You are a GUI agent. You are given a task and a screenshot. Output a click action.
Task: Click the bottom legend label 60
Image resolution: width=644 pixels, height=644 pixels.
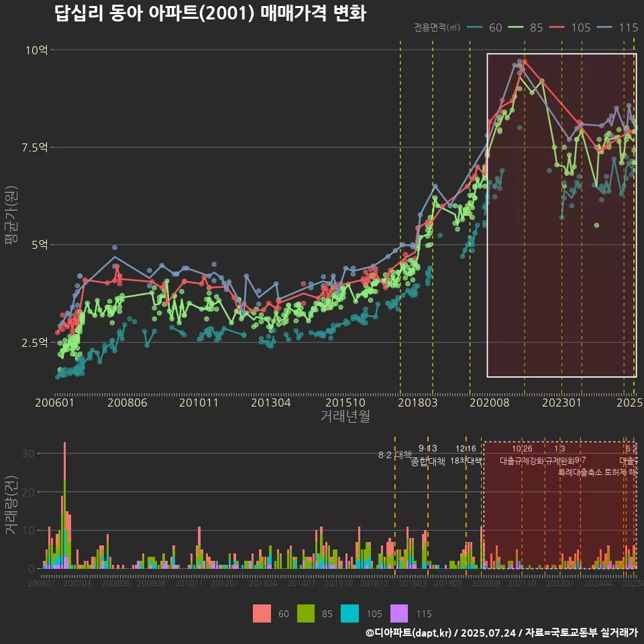click(x=283, y=614)
